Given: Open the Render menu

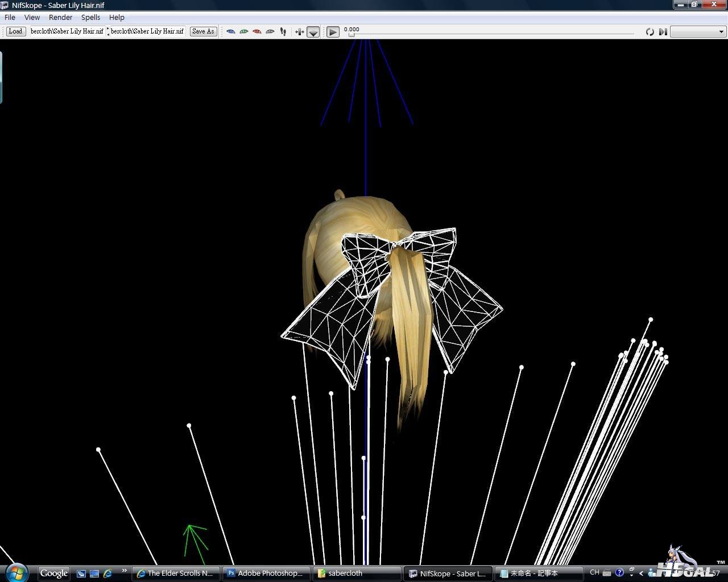Looking at the screenshot, I should point(60,18).
